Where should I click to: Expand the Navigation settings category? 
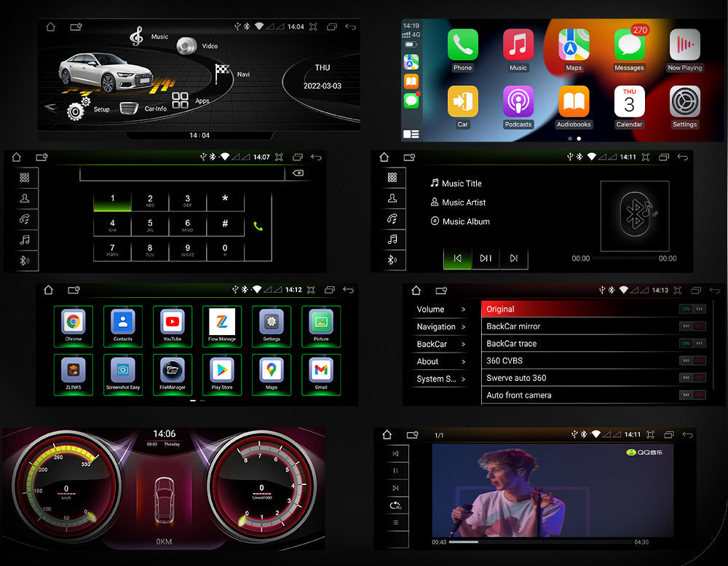(x=440, y=327)
